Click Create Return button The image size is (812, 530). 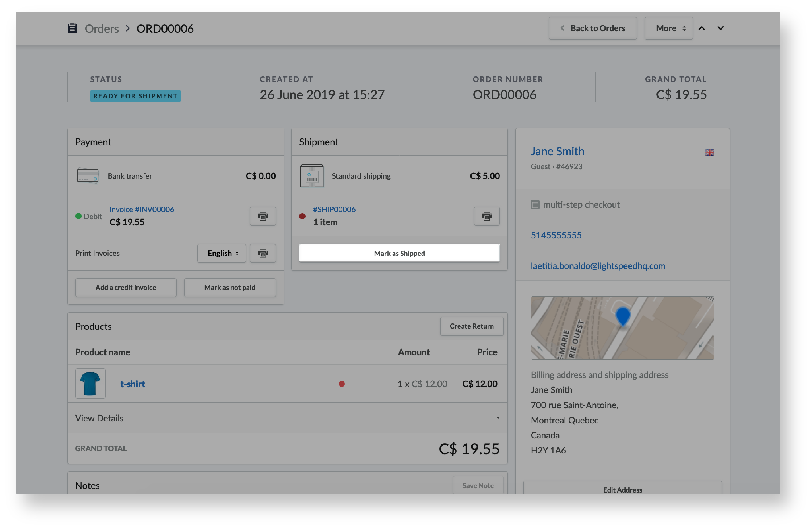click(x=472, y=326)
